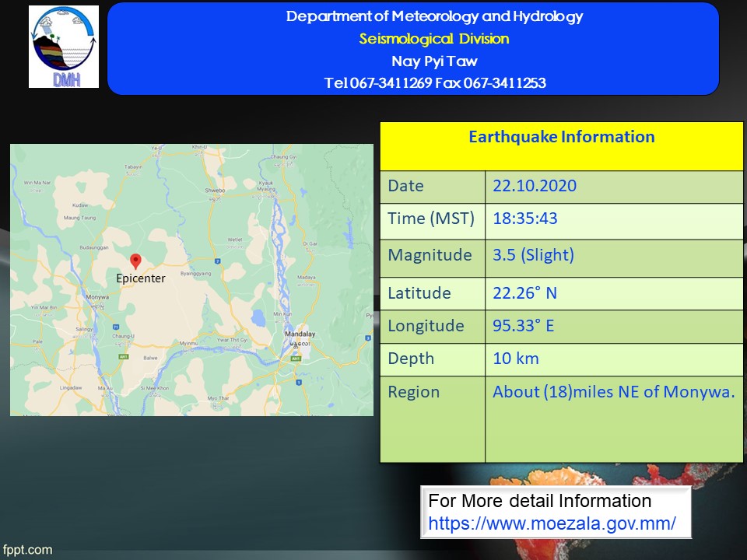Click the red epicenter pin on the map

coord(135,261)
